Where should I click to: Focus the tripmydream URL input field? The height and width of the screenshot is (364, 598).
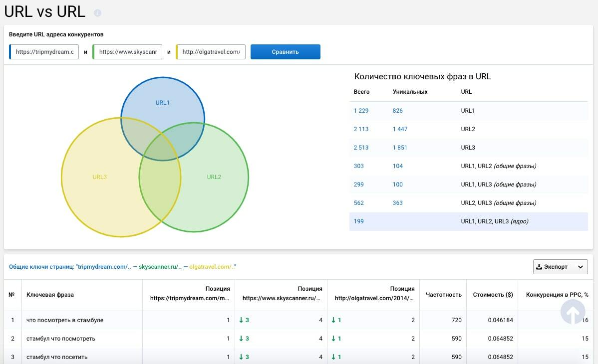(44, 52)
